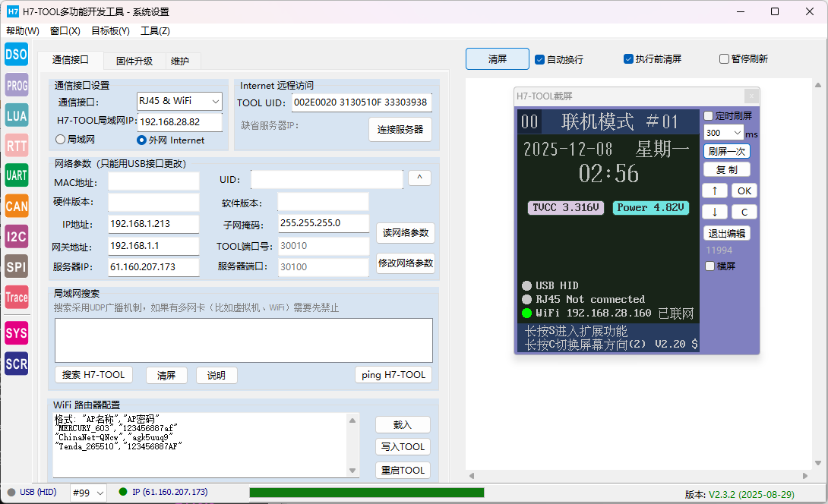Screen dimensions: 828x504
Task: Toggle the 自动换行 checkbox
Action: coord(540,59)
